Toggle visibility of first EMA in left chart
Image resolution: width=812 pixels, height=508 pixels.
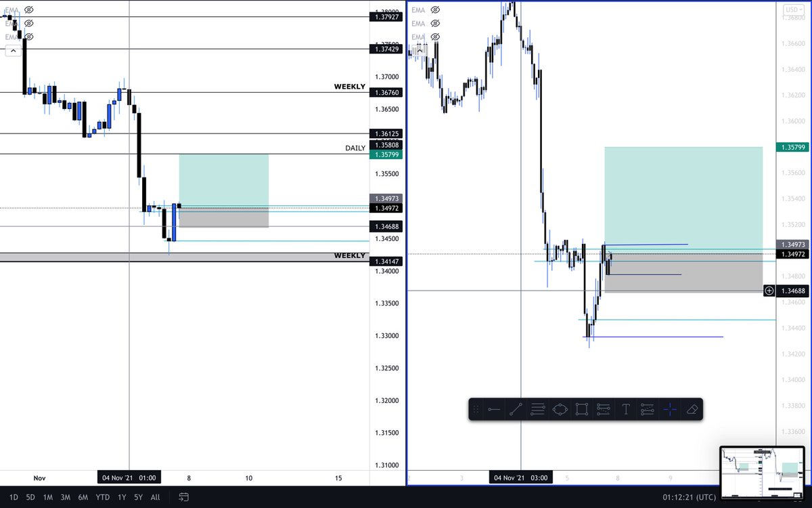pos(29,10)
